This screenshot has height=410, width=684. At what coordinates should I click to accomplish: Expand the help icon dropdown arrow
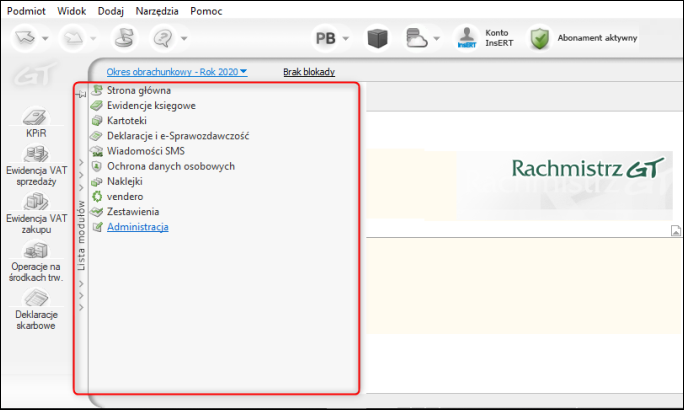[x=184, y=38]
